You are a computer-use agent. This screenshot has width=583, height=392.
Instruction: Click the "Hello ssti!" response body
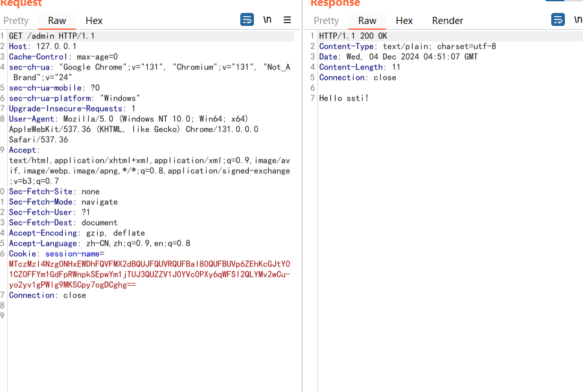coord(344,98)
